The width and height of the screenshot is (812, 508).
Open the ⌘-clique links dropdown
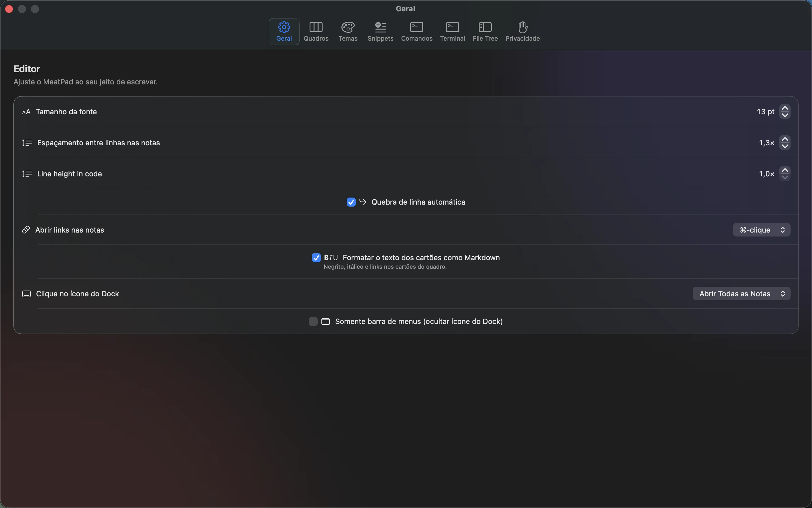click(x=761, y=230)
